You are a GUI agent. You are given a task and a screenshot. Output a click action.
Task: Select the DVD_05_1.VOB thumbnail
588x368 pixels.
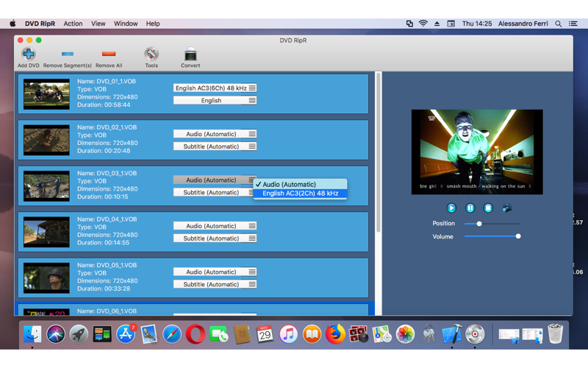click(x=46, y=278)
